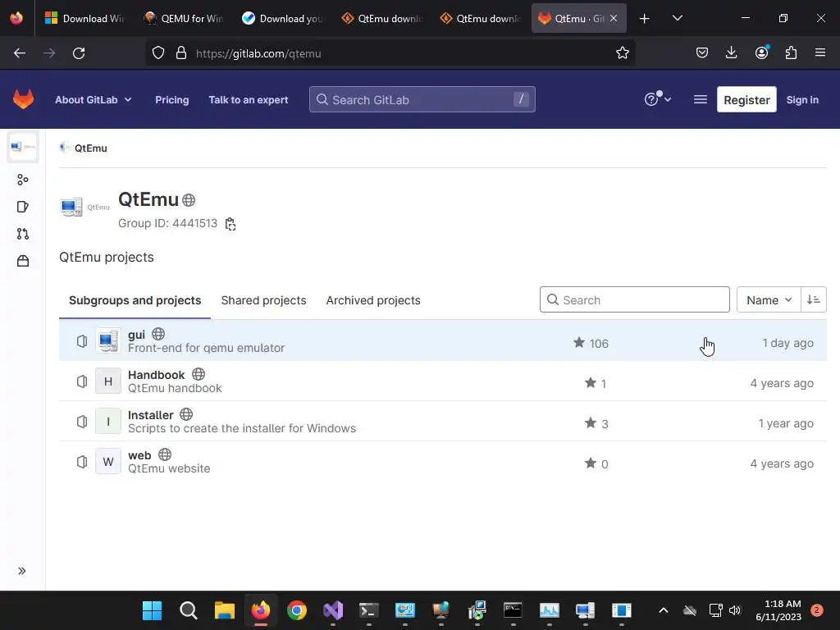The height and width of the screenshot is (630, 840).
Task: Click the QtEmu breadcrumb link
Action: (90, 148)
